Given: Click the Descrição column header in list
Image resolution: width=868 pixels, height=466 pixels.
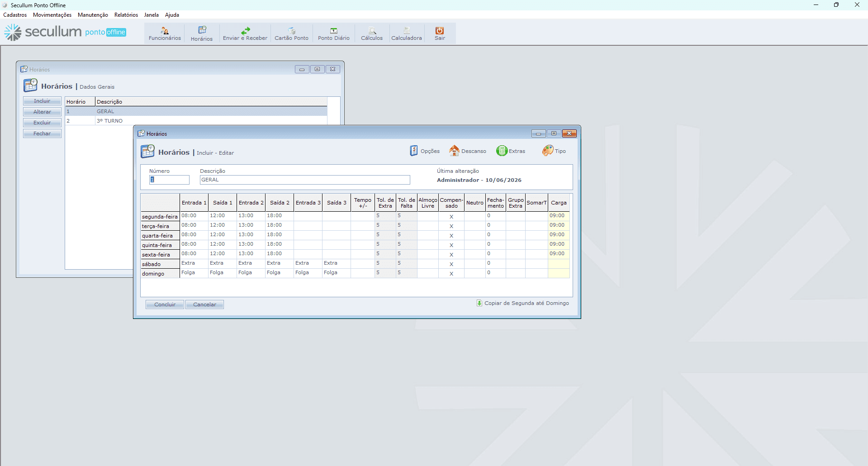Looking at the screenshot, I should (x=211, y=102).
